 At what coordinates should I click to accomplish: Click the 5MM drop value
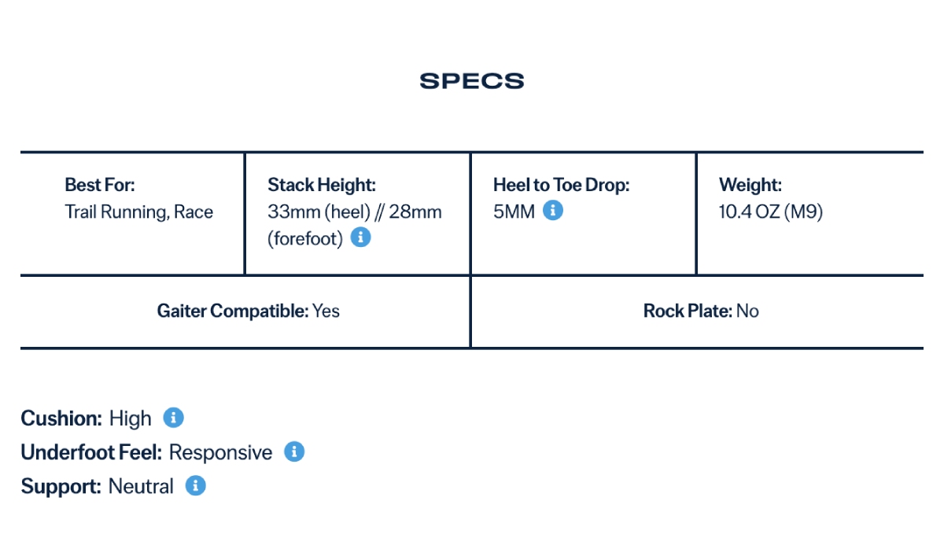tap(514, 212)
